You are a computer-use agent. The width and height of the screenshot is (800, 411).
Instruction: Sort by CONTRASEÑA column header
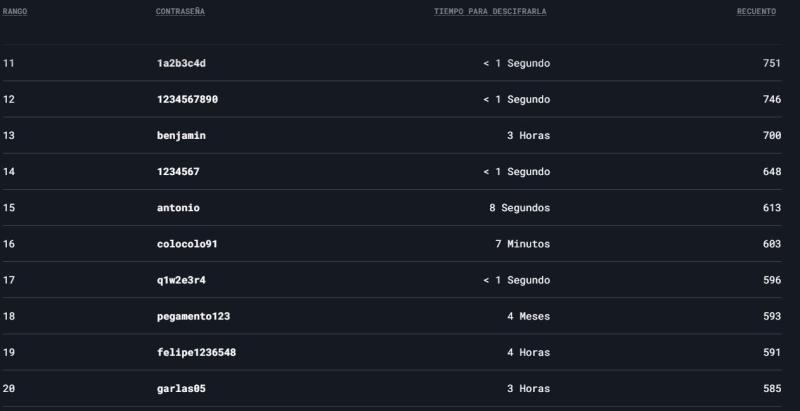click(x=182, y=11)
